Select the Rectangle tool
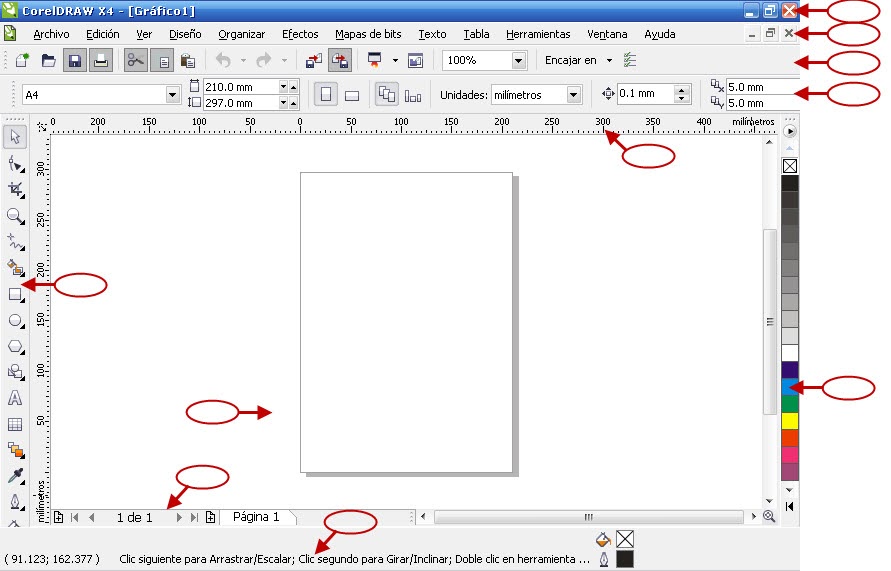Image resolution: width=891 pixels, height=571 pixels. coord(15,294)
